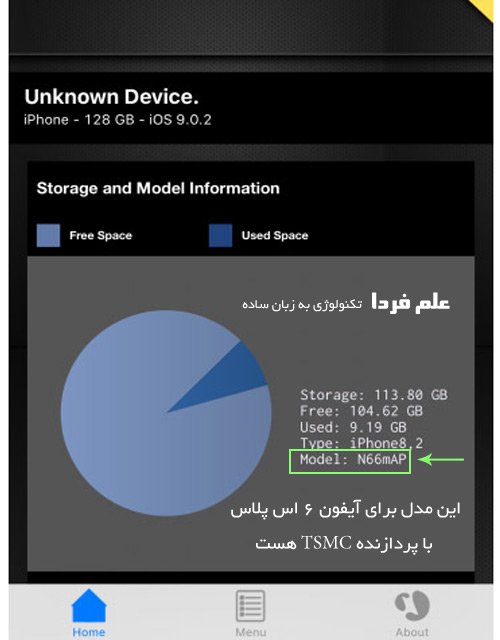Click the Used Space legend color swatch
The width and height of the screenshot is (500, 640).
(220, 236)
